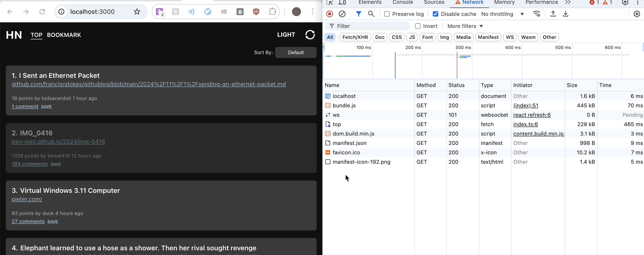Open network conditions wifi icon
This screenshot has width=644, height=255.
pyautogui.click(x=537, y=14)
